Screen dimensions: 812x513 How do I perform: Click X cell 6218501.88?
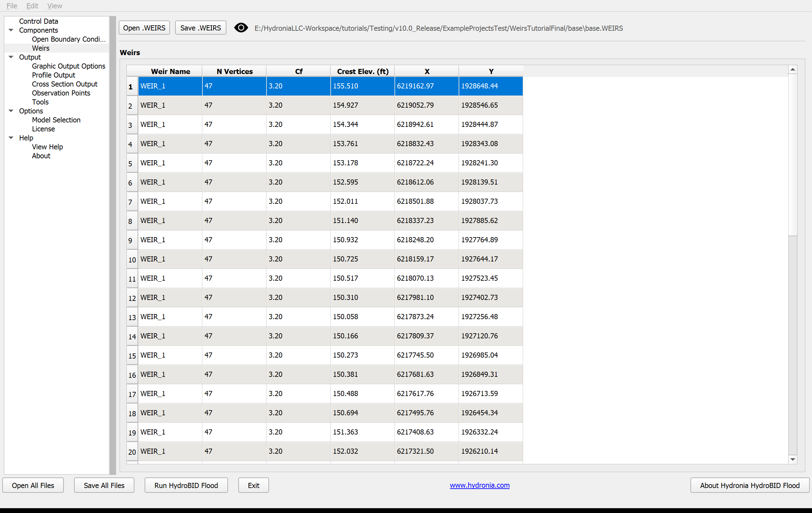pyautogui.click(x=427, y=202)
